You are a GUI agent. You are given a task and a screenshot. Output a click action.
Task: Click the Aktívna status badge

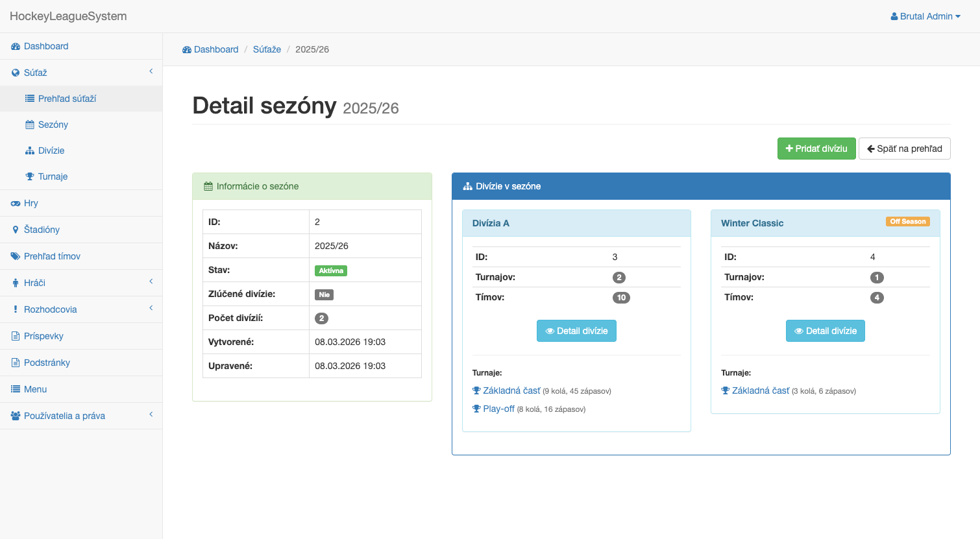click(330, 270)
